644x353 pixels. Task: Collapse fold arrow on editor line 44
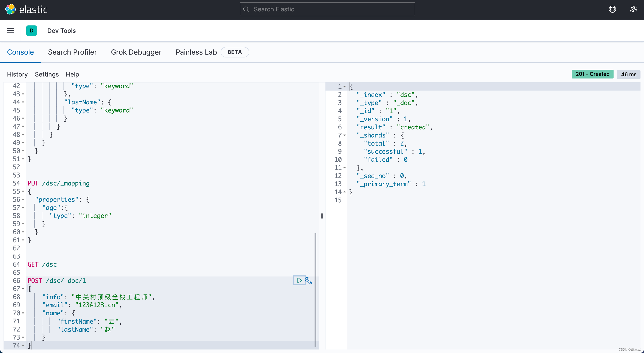pos(23,102)
